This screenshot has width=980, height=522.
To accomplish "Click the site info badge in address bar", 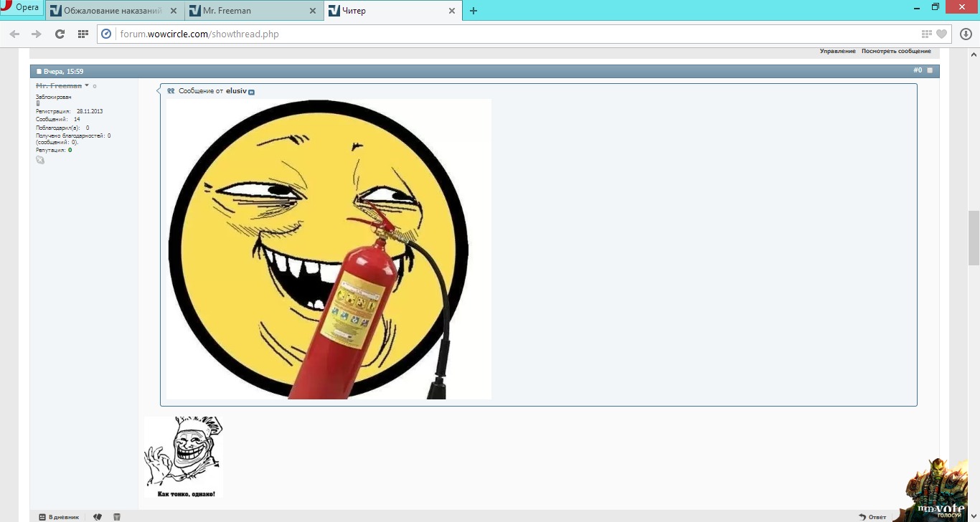I will (x=107, y=34).
